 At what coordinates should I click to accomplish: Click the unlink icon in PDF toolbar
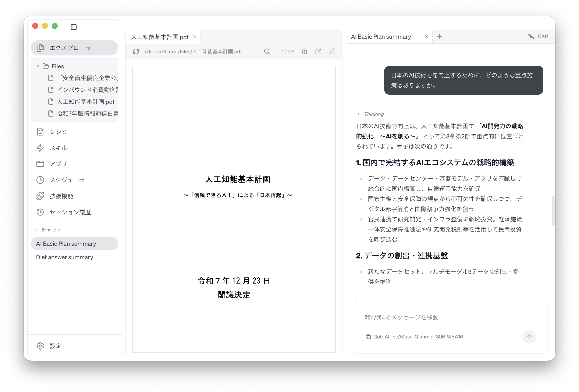coord(332,51)
